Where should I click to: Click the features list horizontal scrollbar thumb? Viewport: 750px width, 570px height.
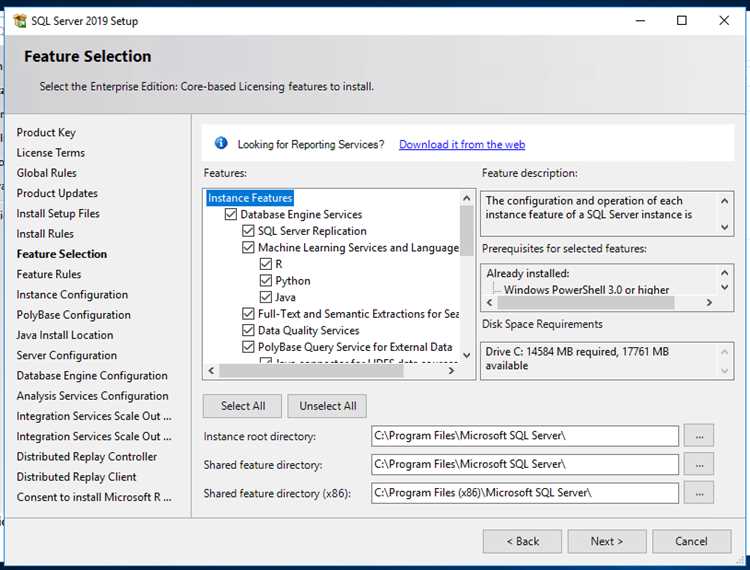pyautogui.click(x=311, y=371)
